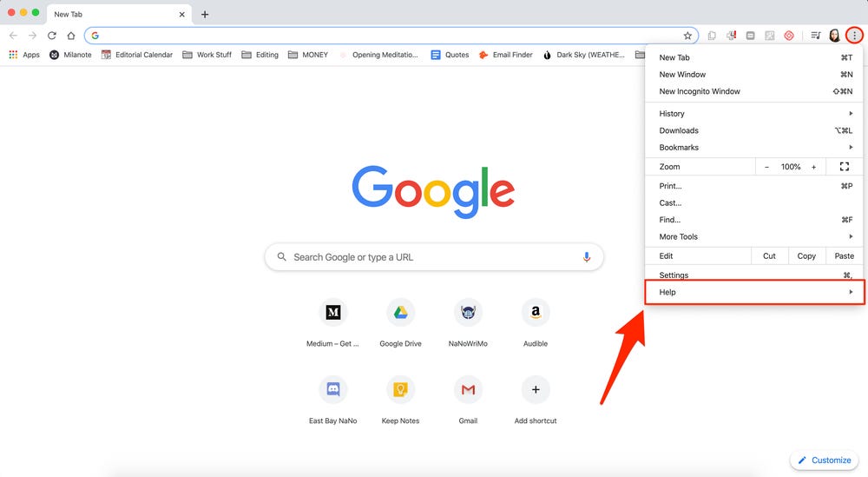Decrease zoom with the minus button
The height and width of the screenshot is (477, 868).
click(x=766, y=167)
